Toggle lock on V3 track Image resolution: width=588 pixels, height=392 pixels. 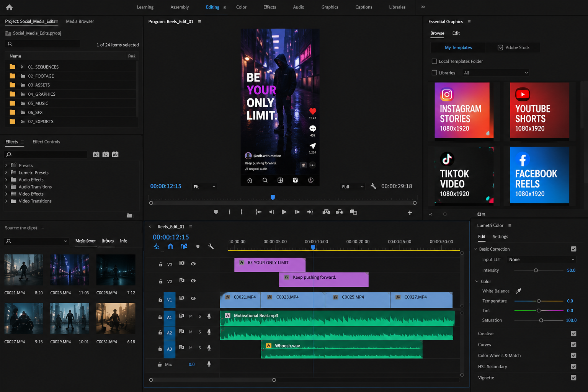161,264
